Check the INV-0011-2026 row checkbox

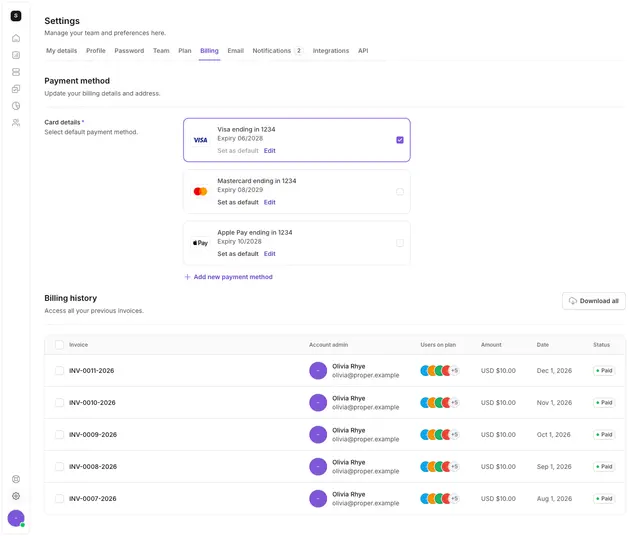60,371
